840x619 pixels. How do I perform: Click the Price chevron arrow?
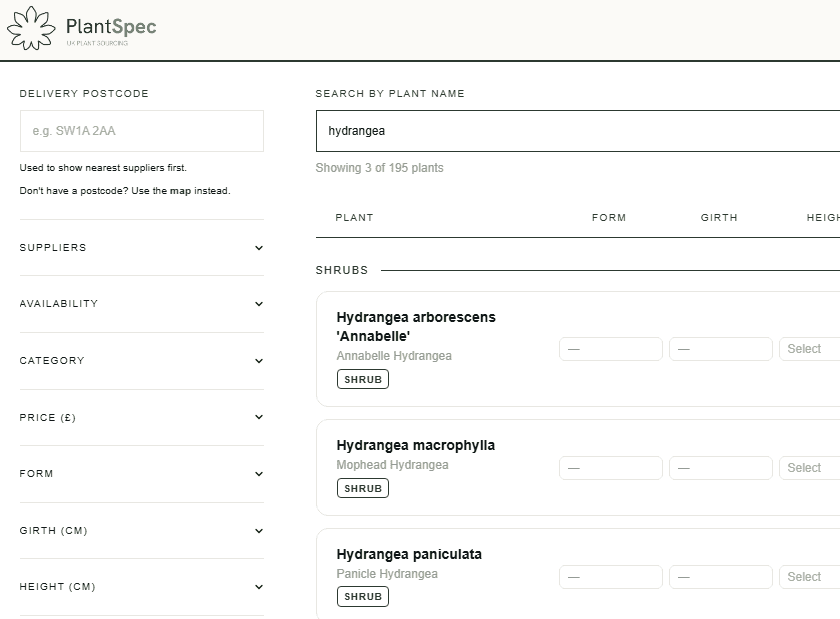(x=259, y=417)
